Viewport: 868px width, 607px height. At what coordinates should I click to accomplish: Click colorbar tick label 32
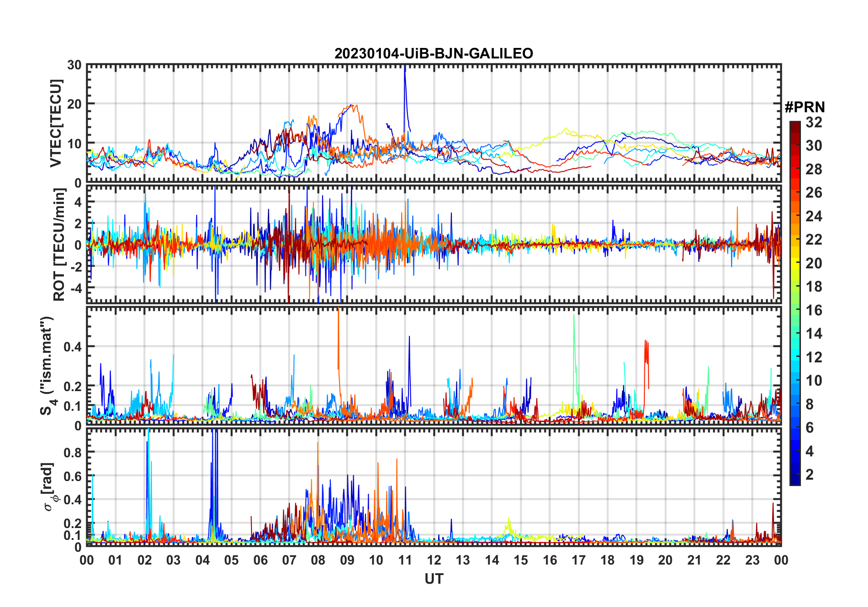pyautogui.click(x=814, y=122)
